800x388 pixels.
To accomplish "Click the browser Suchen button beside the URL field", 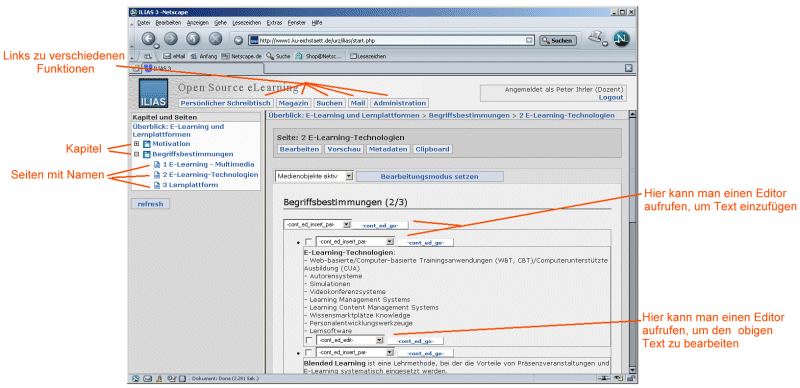I will tap(558, 40).
